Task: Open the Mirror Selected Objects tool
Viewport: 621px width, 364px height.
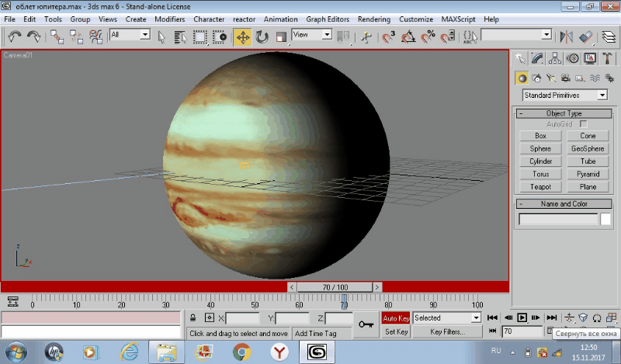Action: (x=567, y=36)
